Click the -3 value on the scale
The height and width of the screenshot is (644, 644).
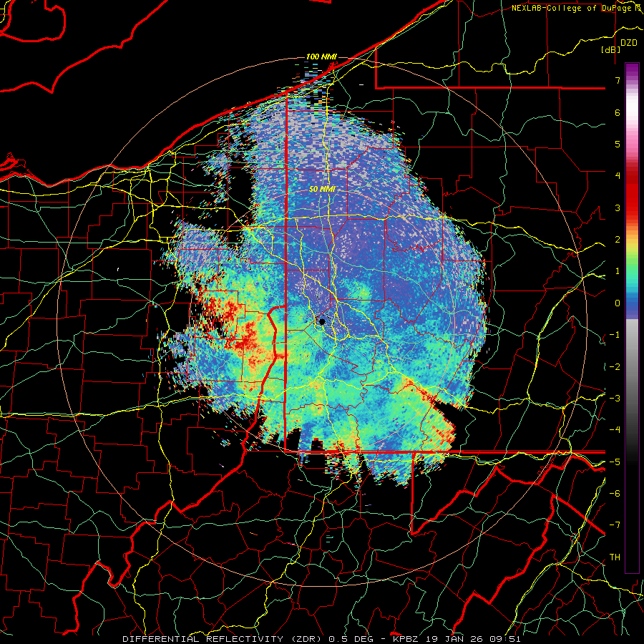[x=615, y=398]
